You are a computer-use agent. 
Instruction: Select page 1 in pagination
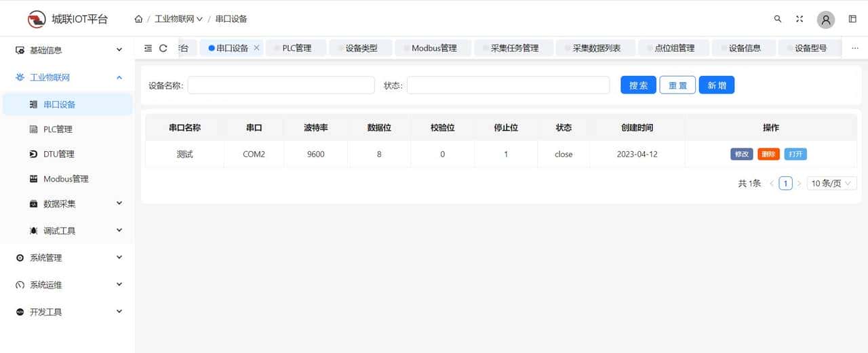(785, 184)
